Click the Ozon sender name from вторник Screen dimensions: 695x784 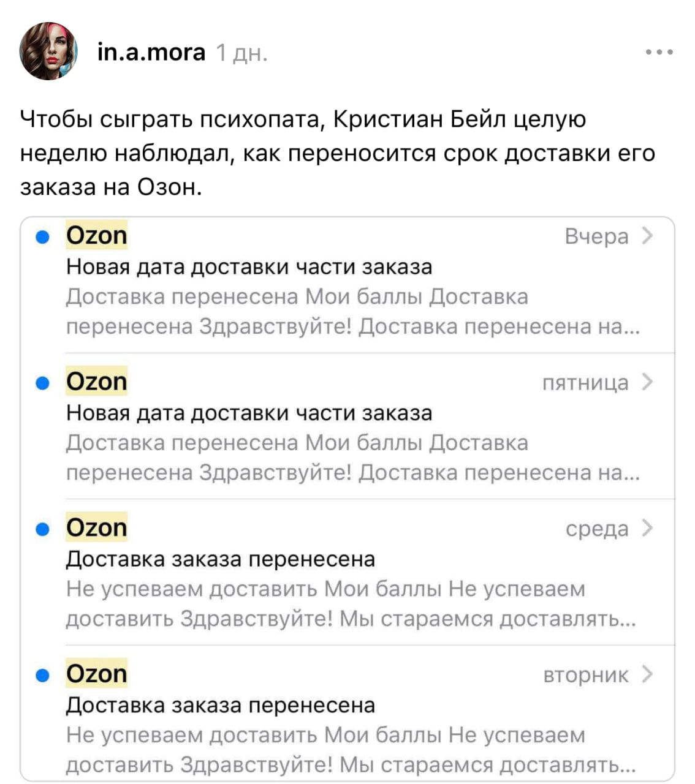click(97, 674)
